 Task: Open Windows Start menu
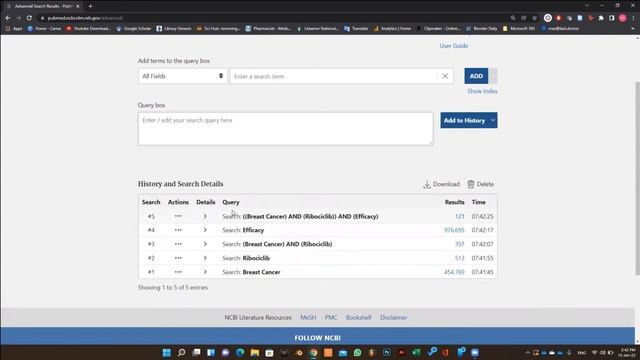pos(167,353)
